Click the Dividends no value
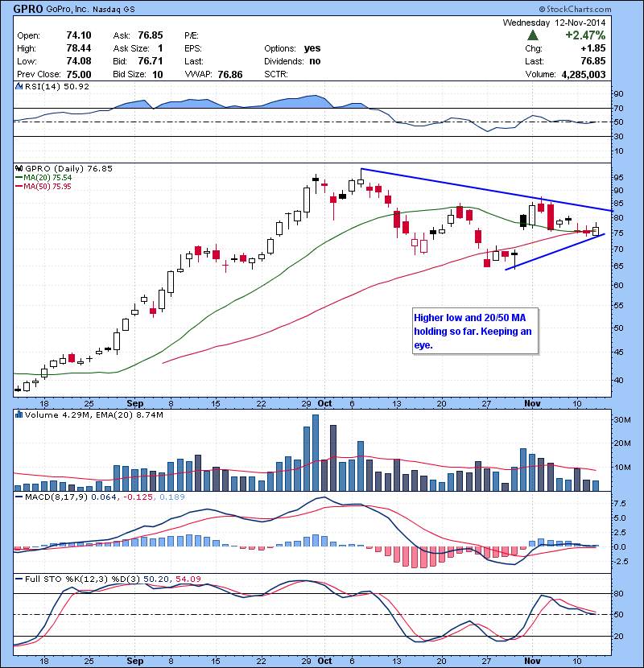 pyautogui.click(x=315, y=61)
